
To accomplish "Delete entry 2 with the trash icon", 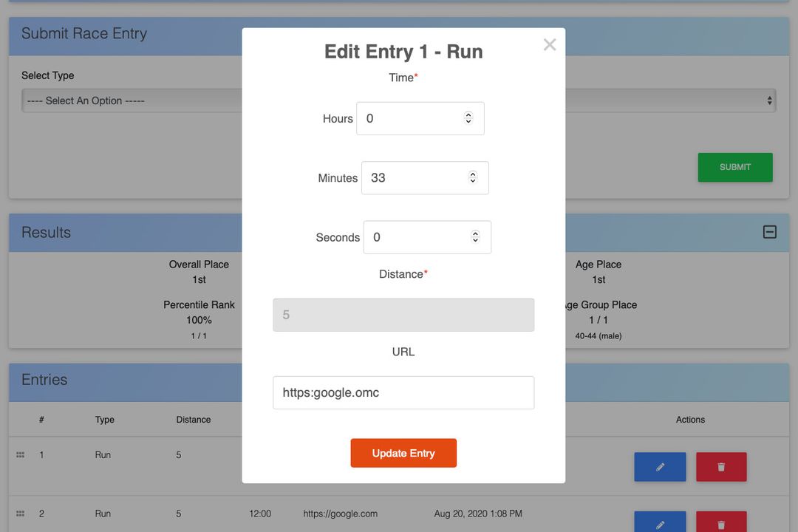I will 721,525.
